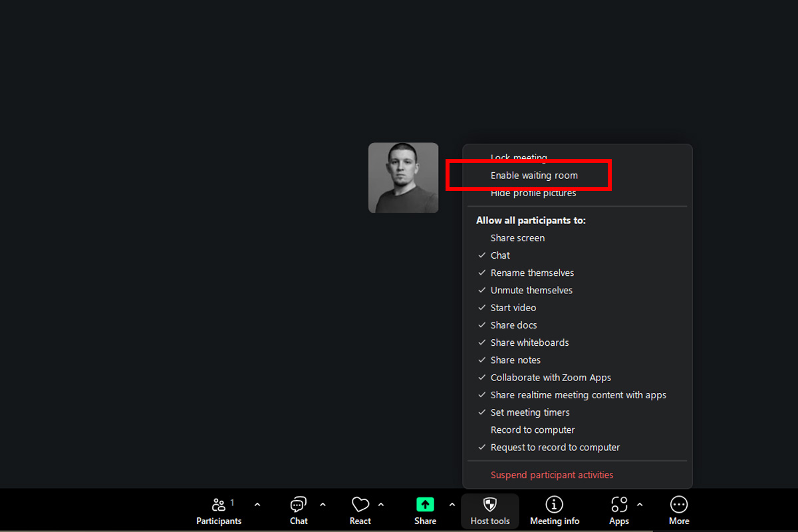
Task: Select Enable waiting room
Action: pyautogui.click(x=534, y=176)
